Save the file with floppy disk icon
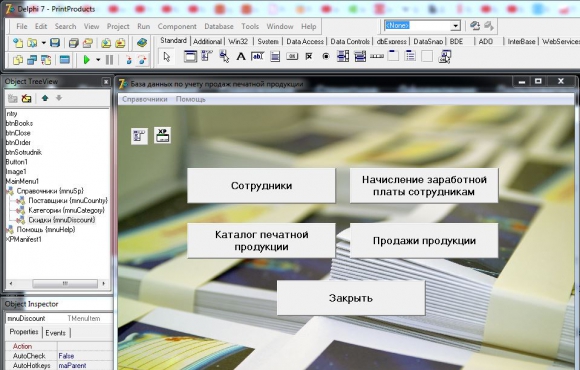The height and width of the screenshot is (370, 580). (x=55, y=43)
